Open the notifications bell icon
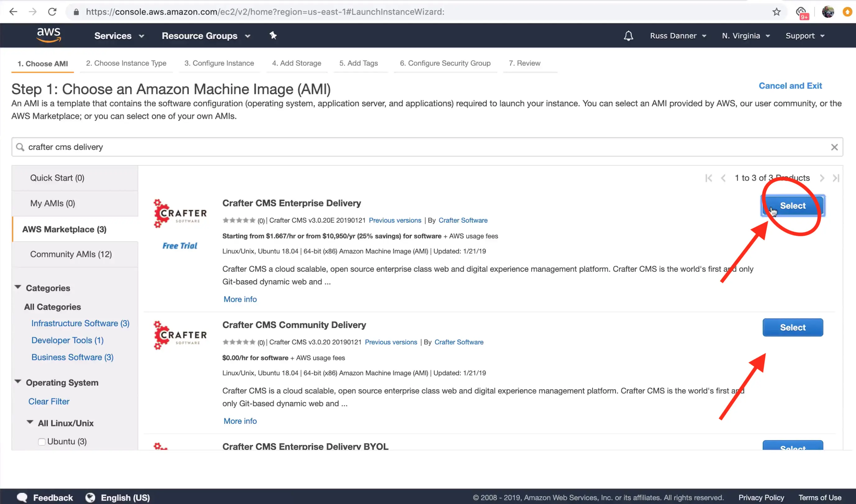Viewport: 856px width, 504px height. (628, 36)
